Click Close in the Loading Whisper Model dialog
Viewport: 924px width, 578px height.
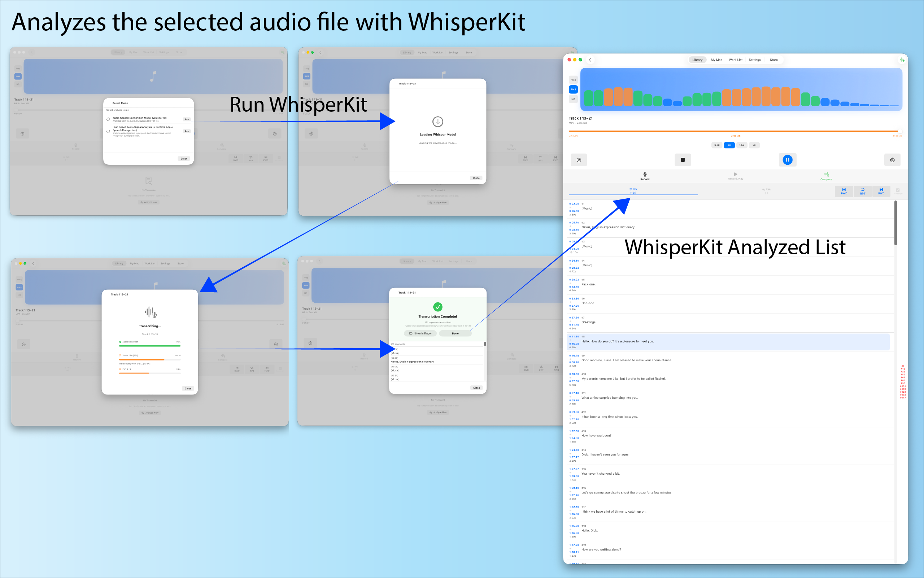pyautogui.click(x=476, y=178)
